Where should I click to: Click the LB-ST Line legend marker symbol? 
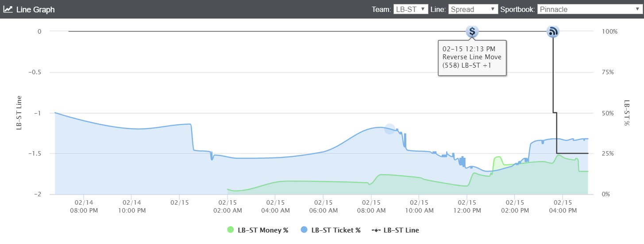(376, 230)
